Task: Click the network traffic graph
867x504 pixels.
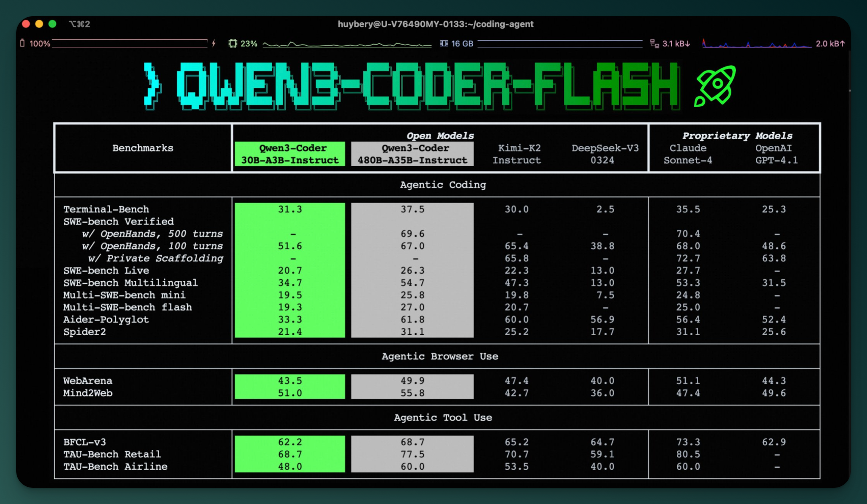Action: (757, 43)
